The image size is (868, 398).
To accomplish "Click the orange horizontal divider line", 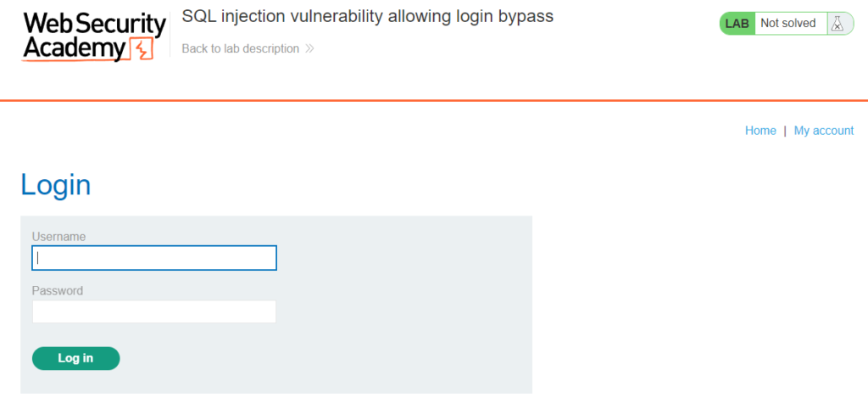I will [434, 100].
